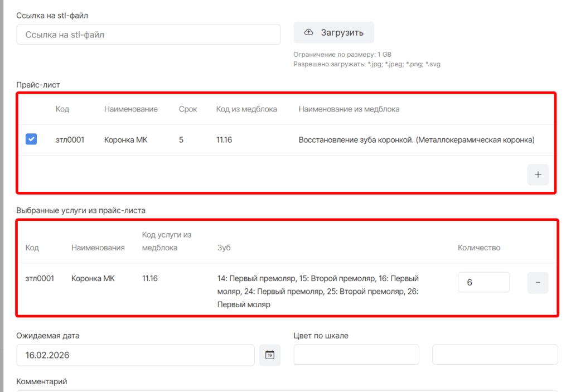Open the calendar picker next to expected date
571x392 pixels.
[270, 355]
